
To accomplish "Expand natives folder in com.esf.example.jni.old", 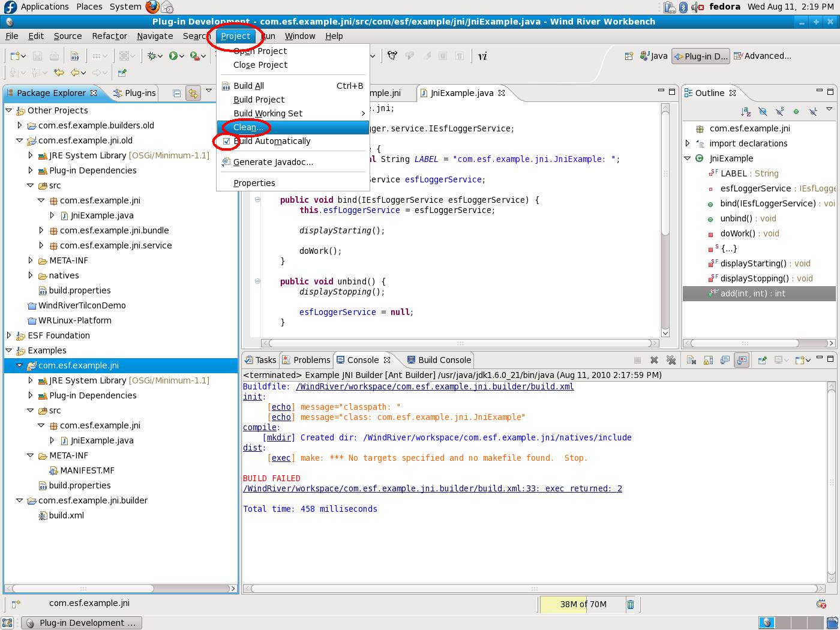I will click(31, 275).
